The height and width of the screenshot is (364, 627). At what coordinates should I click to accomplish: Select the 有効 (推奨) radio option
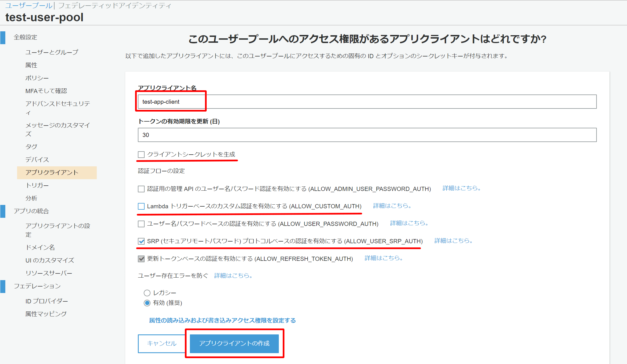click(x=147, y=303)
